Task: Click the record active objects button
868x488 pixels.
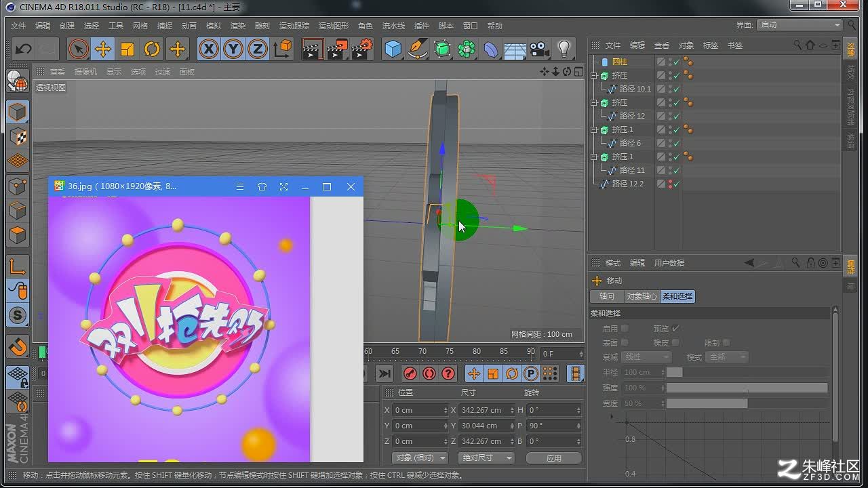Action: pos(410,373)
